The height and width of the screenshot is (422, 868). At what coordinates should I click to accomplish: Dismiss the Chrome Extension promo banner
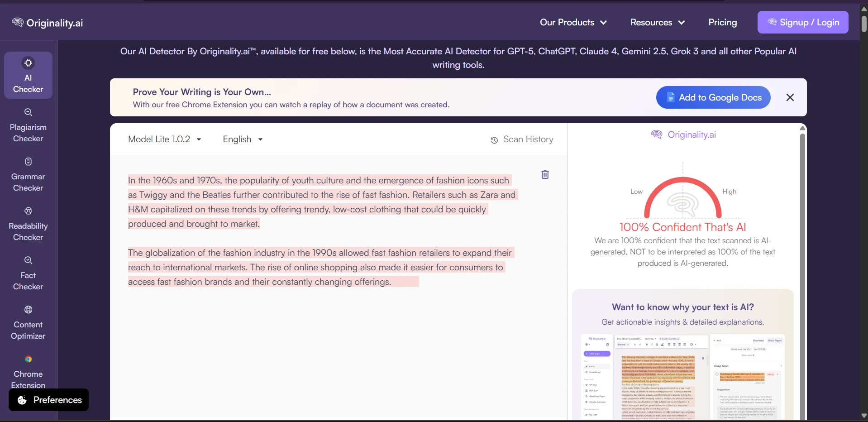pos(790,97)
